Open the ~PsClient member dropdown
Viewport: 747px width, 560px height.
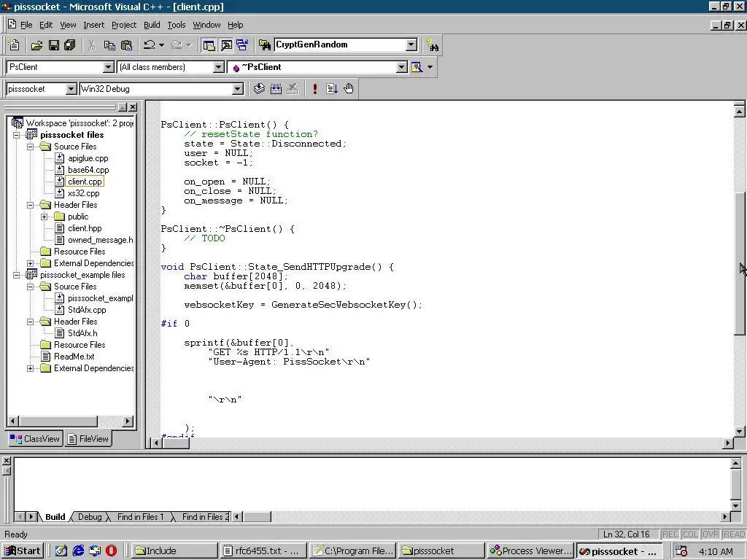tap(402, 67)
